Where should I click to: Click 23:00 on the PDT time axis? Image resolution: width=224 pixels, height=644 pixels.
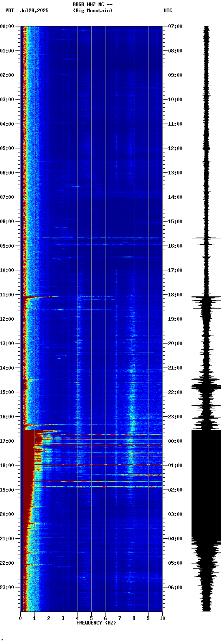(7, 587)
